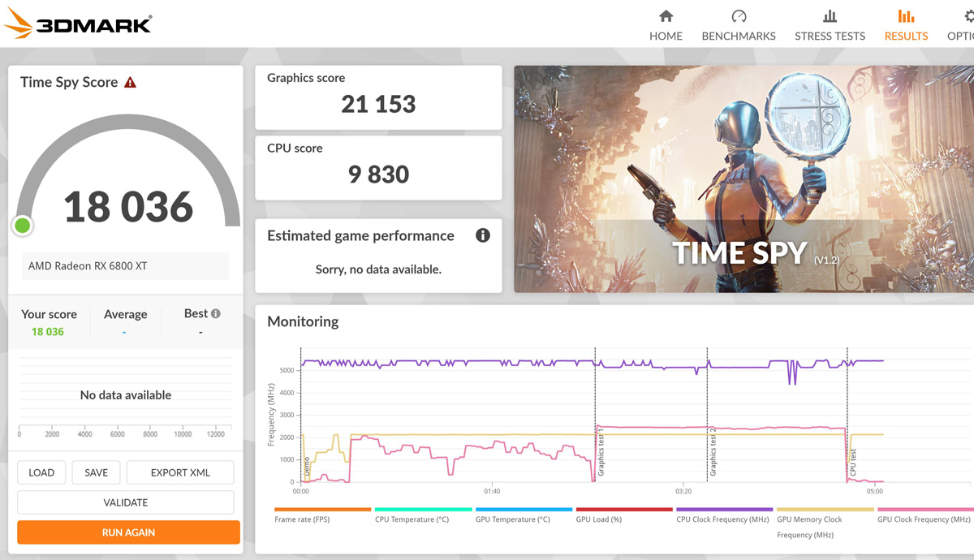Click the 'No data available' chart text
This screenshot has height=560, width=974.
tap(126, 395)
